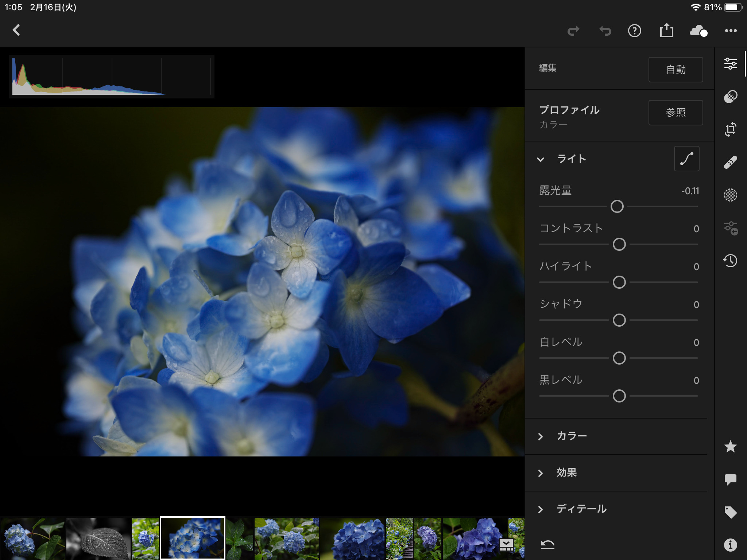Open the three-dot more options menu

[x=731, y=31]
